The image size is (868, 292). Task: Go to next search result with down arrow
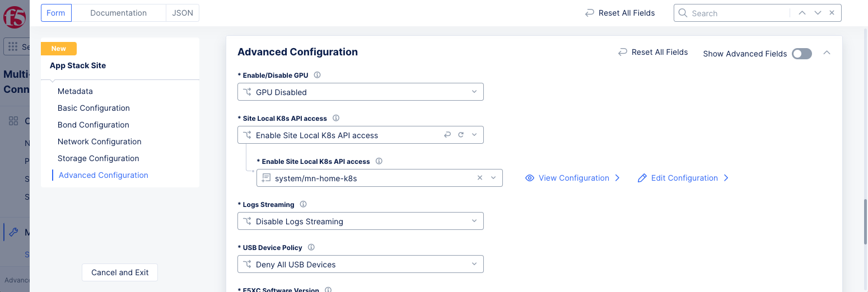[x=818, y=13]
